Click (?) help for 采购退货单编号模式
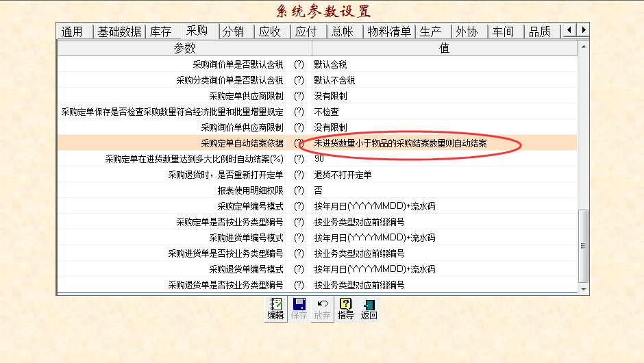The width and height of the screenshot is (644, 363). pos(299,269)
